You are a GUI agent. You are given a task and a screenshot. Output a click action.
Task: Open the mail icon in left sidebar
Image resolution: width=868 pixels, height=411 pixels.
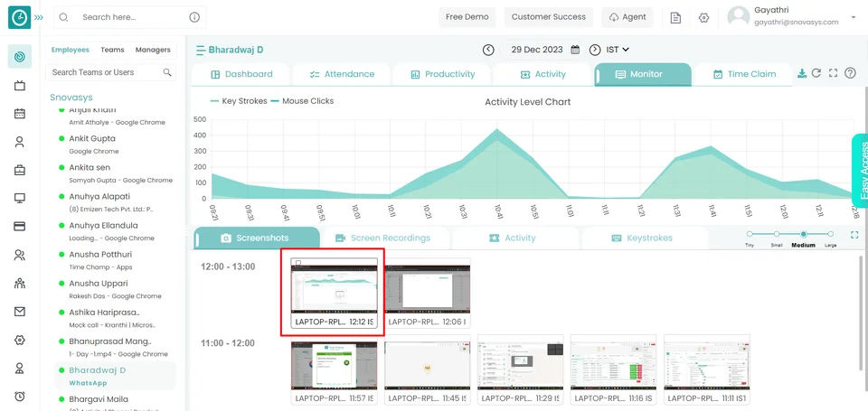[x=19, y=312]
